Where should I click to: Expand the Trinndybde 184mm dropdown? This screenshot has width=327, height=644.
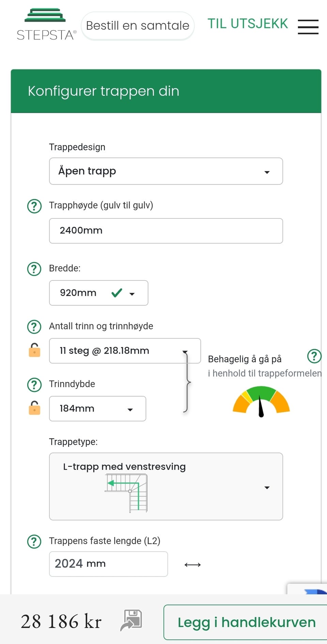[x=97, y=409]
